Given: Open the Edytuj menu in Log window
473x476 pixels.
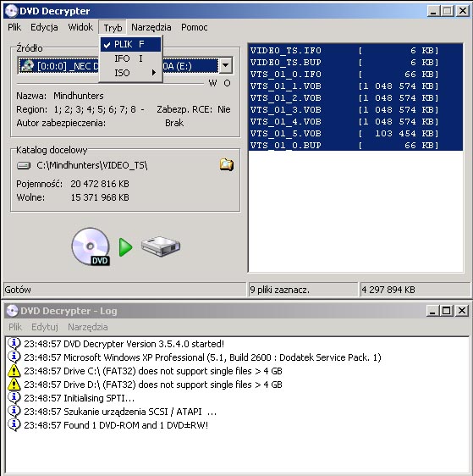Looking at the screenshot, I should click(x=45, y=327).
